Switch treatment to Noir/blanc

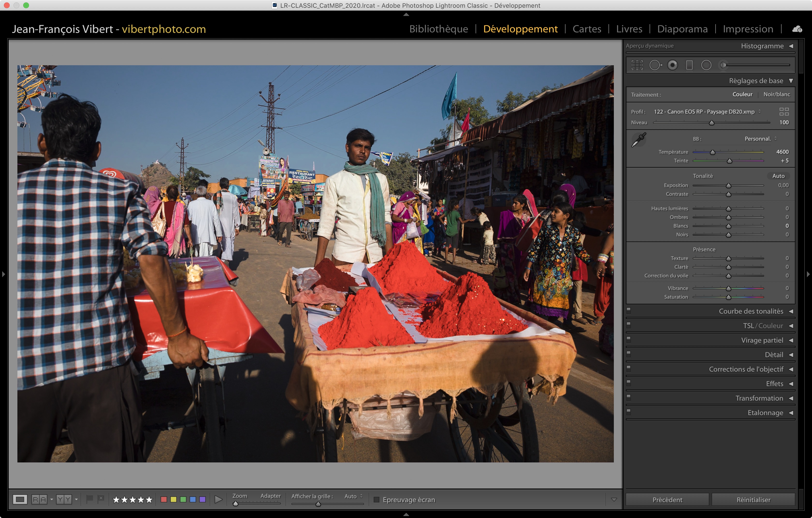[x=776, y=94]
